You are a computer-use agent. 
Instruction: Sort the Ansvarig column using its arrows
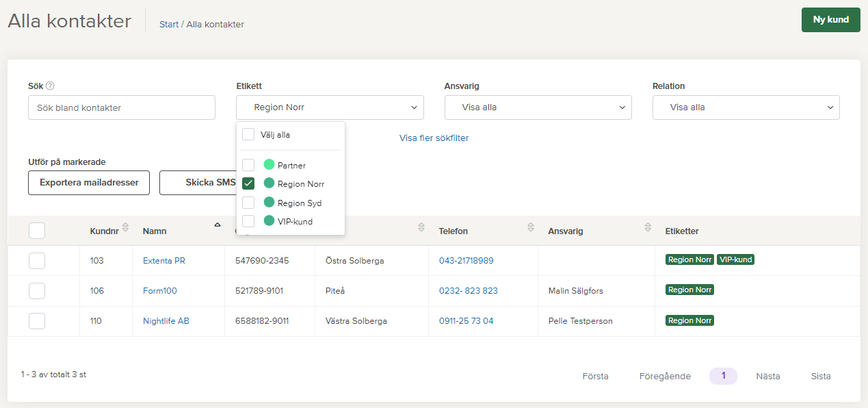point(648,227)
